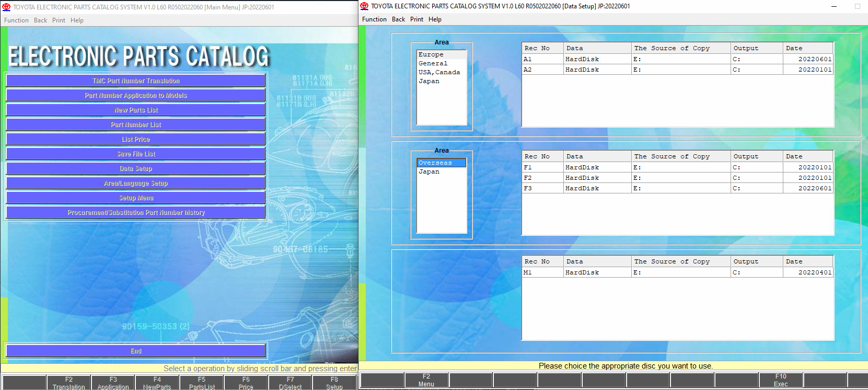This screenshot has width=868, height=390.
Task: Select USA,Canada in the Area list
Action: [439, 72]
